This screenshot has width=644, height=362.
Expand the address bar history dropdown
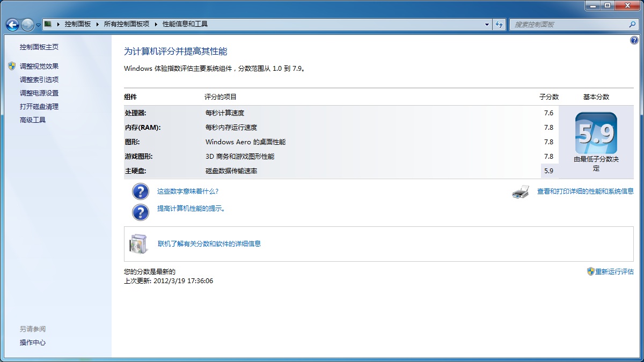pos(487,24)
